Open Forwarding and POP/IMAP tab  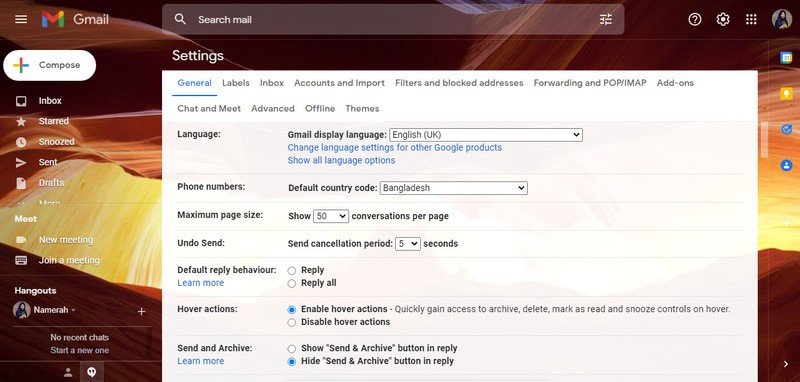click(590, 83)
